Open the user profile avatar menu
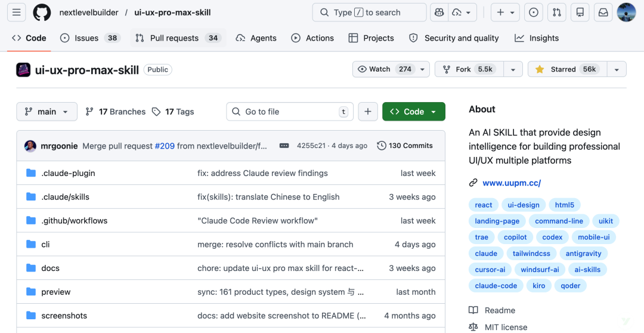The width and height of the screenshot is (644, 333). point(626,13)
